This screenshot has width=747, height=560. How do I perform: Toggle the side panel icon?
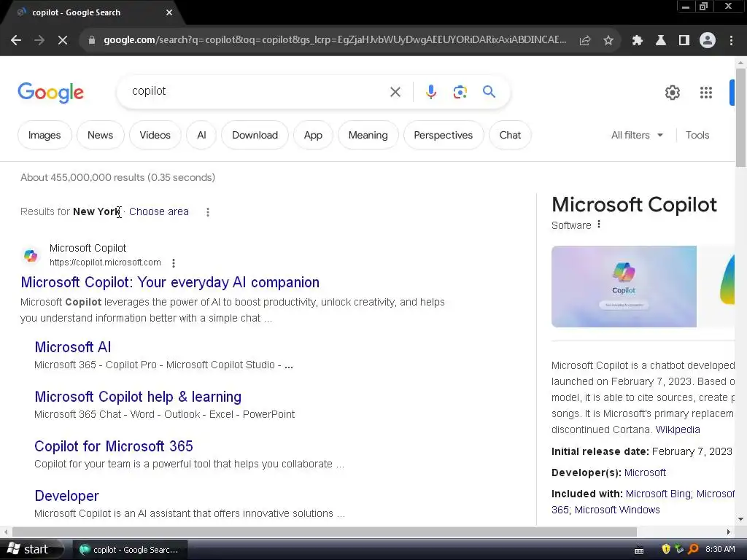pyautogui.click(x=684, y=41)
